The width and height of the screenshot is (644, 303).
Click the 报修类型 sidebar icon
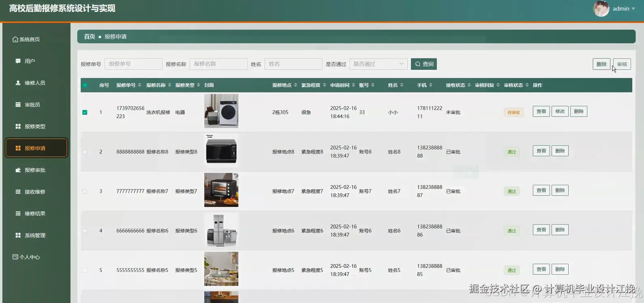(x=18, y=127)
